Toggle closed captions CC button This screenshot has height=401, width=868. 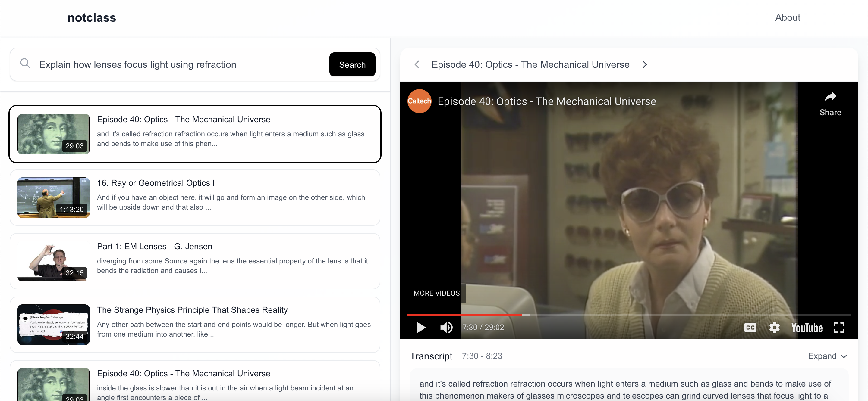(750, 327)
